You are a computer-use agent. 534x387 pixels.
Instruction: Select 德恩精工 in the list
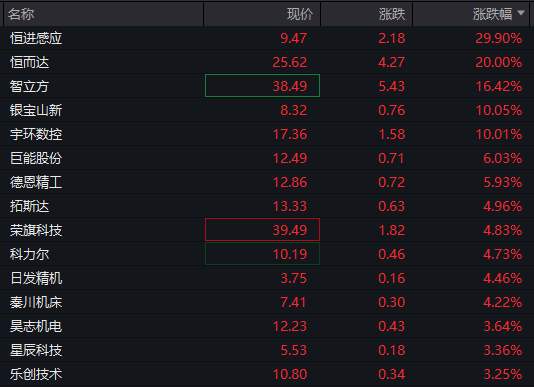pyautogui.click(x=36, y=182)
